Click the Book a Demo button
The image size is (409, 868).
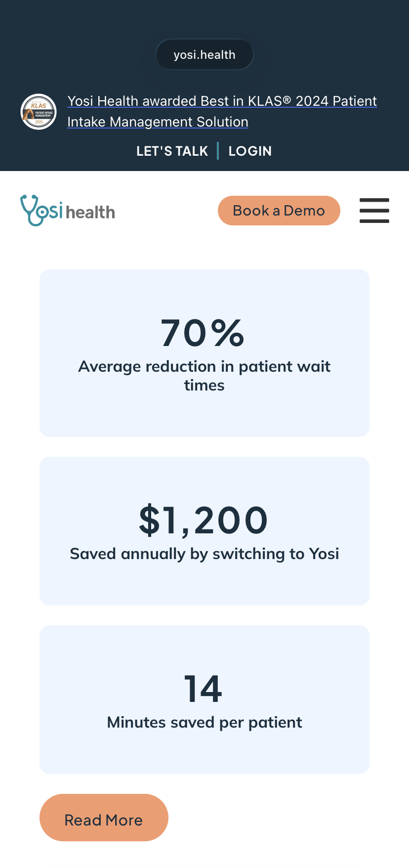coord(279,211)
